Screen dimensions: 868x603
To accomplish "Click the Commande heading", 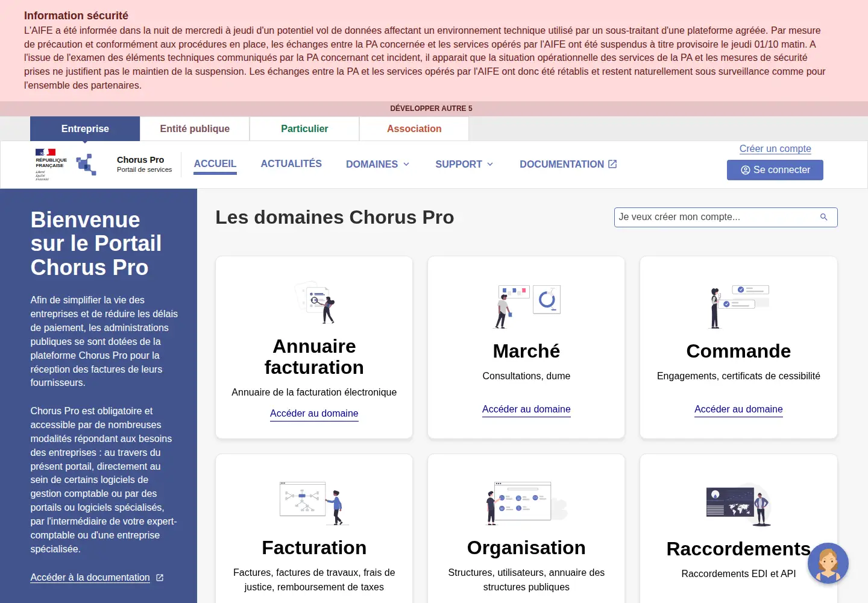I will pos(738,351).
